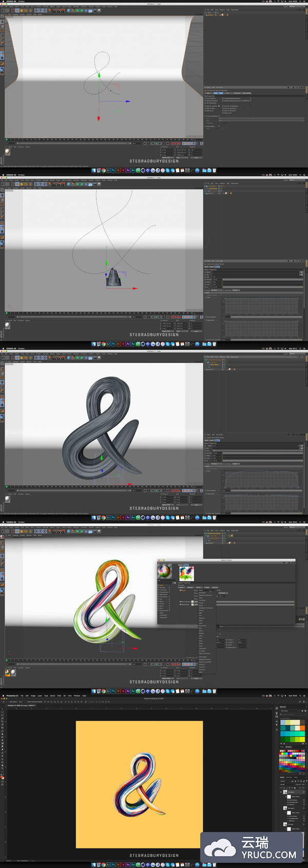Open Size dropdown in spline-only coordinates manager

182,158
